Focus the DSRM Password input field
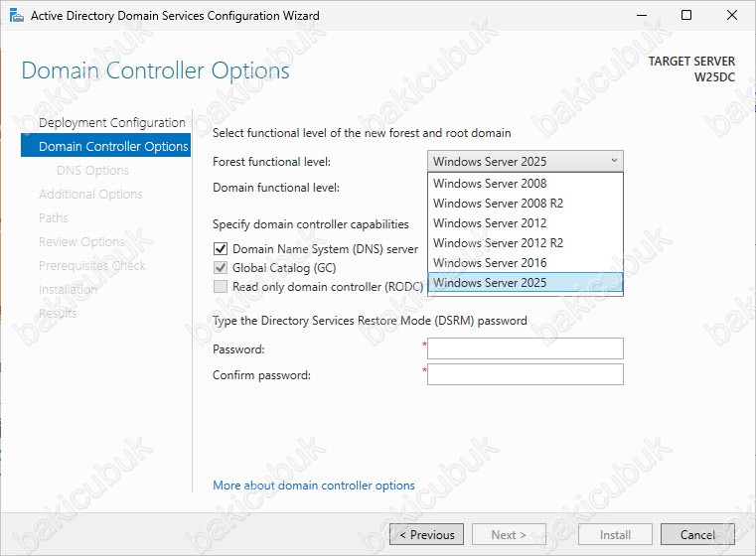 click(526, 348)
